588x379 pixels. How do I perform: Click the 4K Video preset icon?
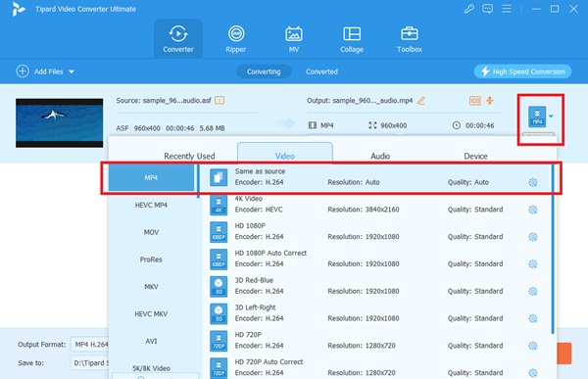tap(219, 205)
